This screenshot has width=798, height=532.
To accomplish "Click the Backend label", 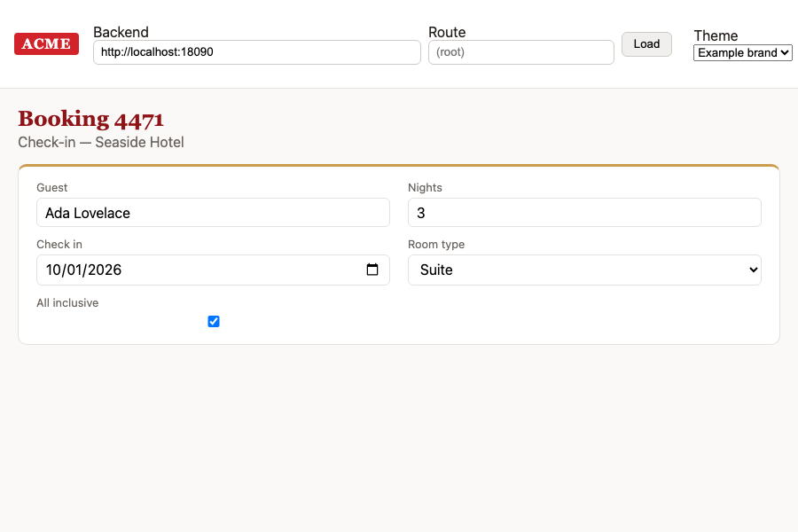I will click(x=121, y=32).
